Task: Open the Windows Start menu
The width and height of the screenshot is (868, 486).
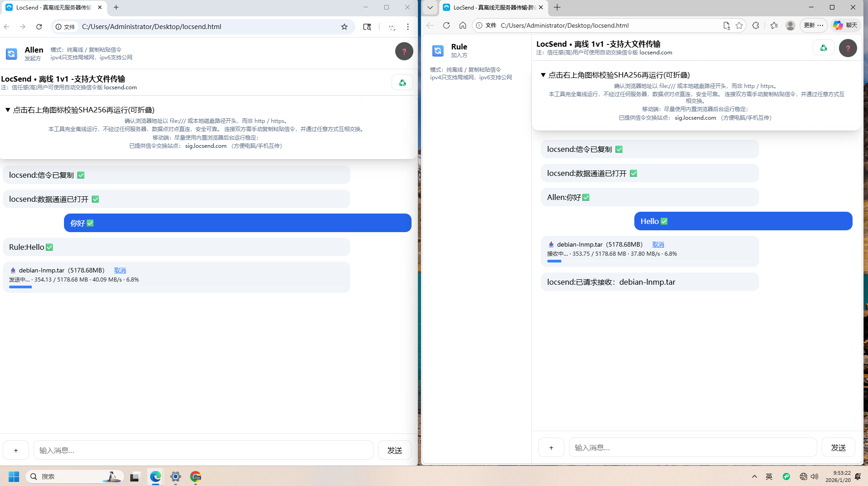Action: 14,476
